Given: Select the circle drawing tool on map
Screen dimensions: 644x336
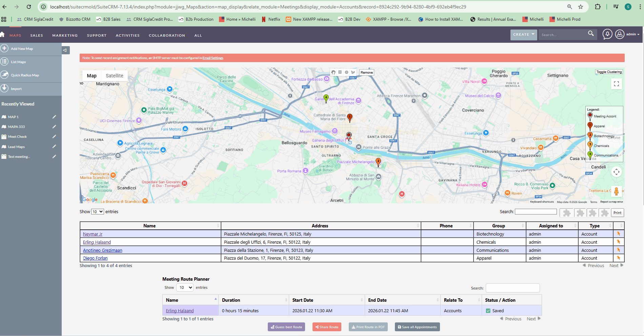Looking at the screenshot, I should [346, 72].
